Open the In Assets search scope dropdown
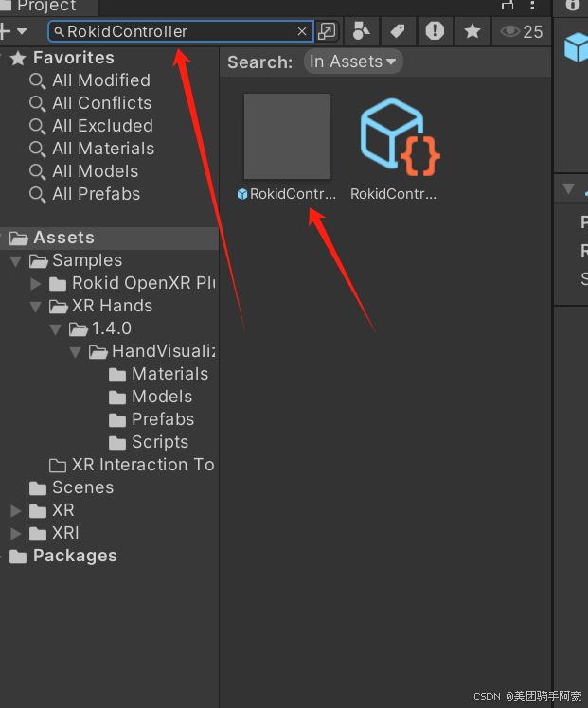The width and height of the screenshot is (588, 708). pyautogui.click(x=353, y=62)
